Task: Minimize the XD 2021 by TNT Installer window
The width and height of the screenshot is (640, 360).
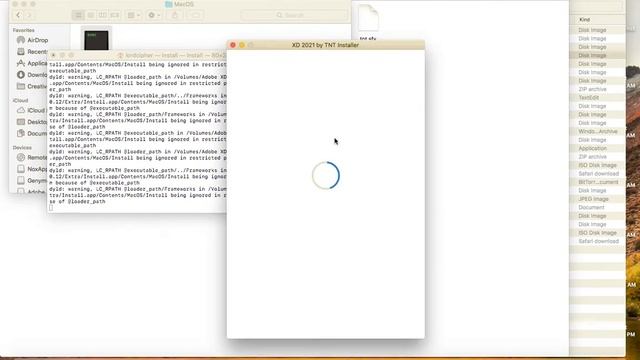Action: coord(242,45)
